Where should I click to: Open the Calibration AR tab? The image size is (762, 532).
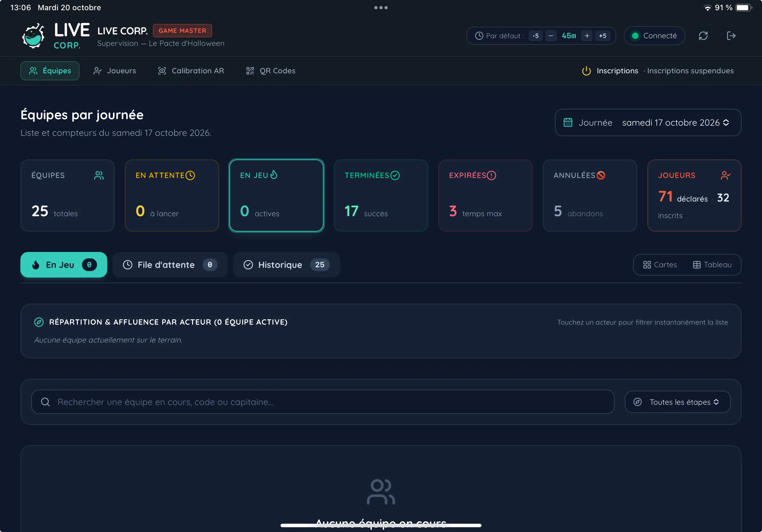click(191, 70)
